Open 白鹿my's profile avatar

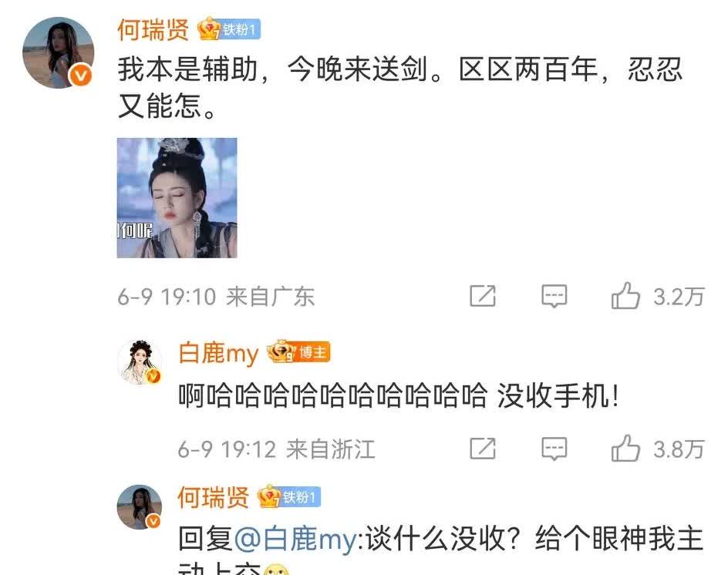click(x=140, y=362)
